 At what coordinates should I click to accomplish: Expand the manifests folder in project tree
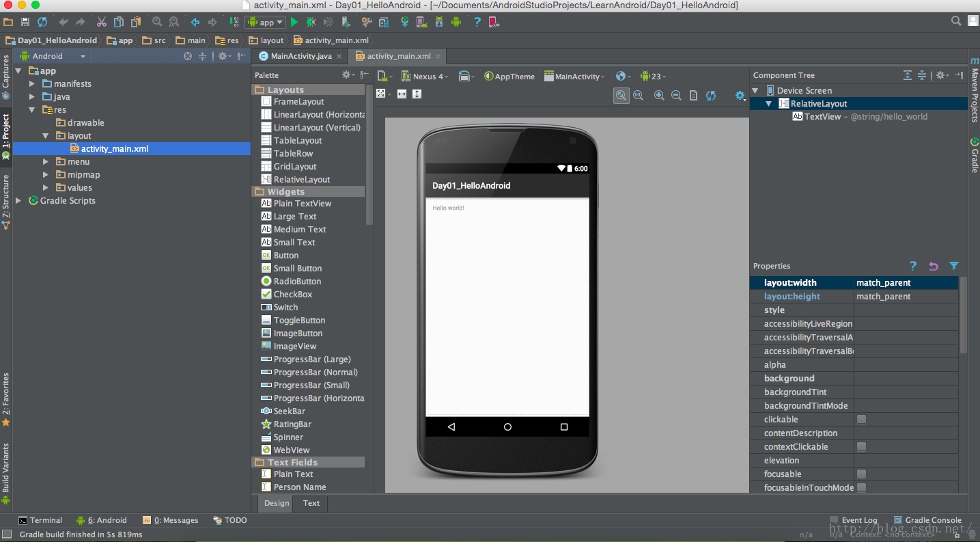(x=32, y=84)
